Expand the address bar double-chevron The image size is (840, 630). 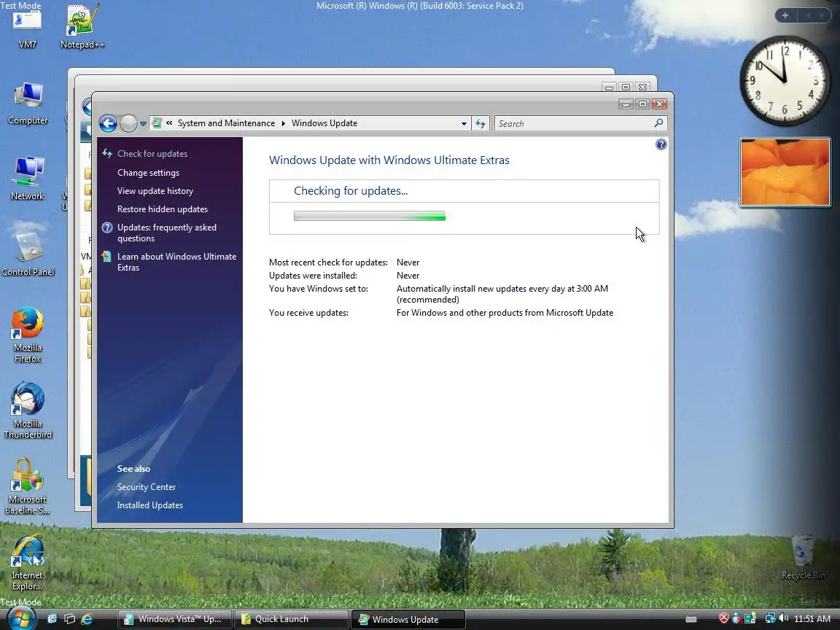169,123
